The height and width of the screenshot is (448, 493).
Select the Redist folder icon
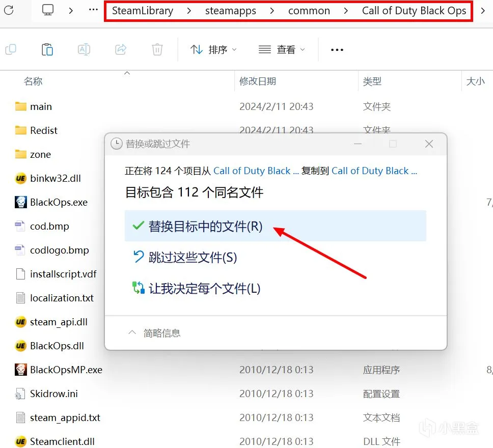pos(21,130)
